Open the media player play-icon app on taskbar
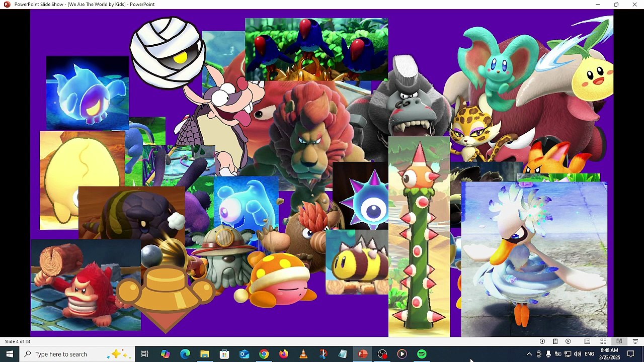The image size is (644, 362). (x=402, y=354)
